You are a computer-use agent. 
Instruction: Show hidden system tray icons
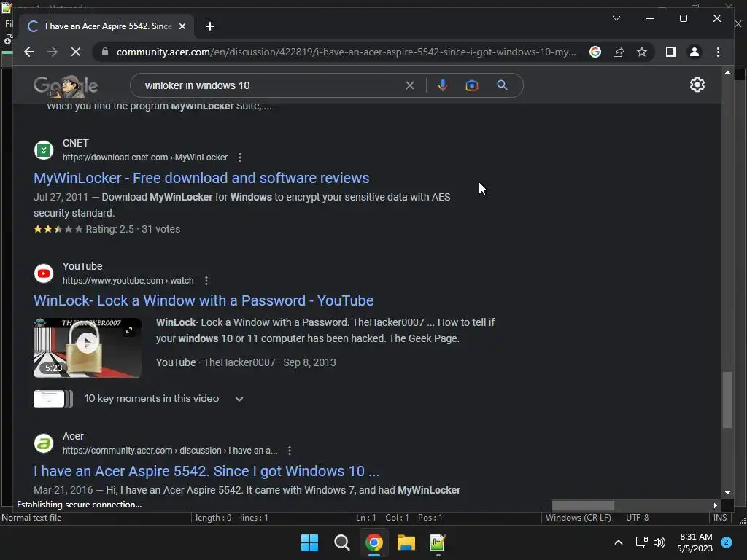(619, 542)
